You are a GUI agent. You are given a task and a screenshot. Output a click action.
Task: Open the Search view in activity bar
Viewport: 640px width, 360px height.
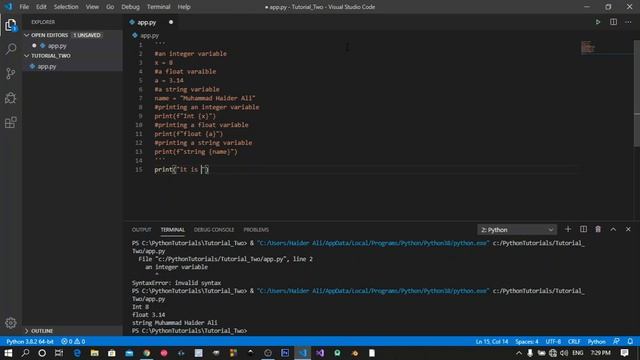pos(11,49)
